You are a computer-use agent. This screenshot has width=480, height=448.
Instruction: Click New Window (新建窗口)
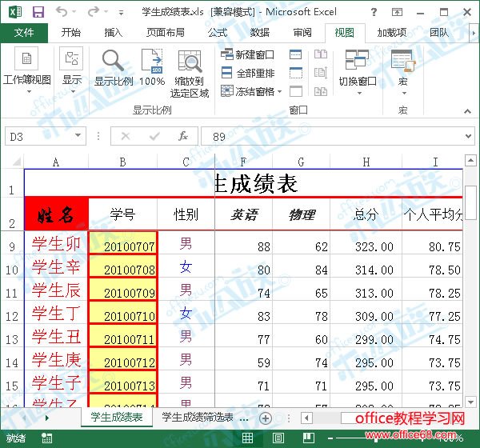click(248, 54)
